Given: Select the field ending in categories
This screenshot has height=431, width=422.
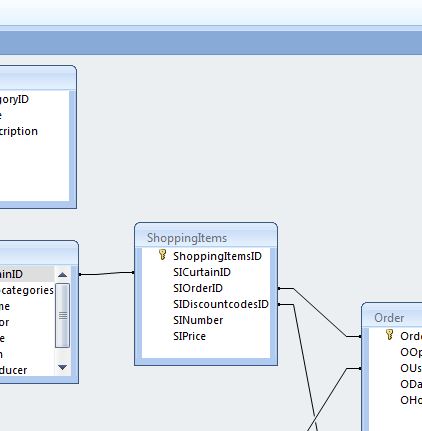Looking at the screenshot, I should tap(27, 290).
